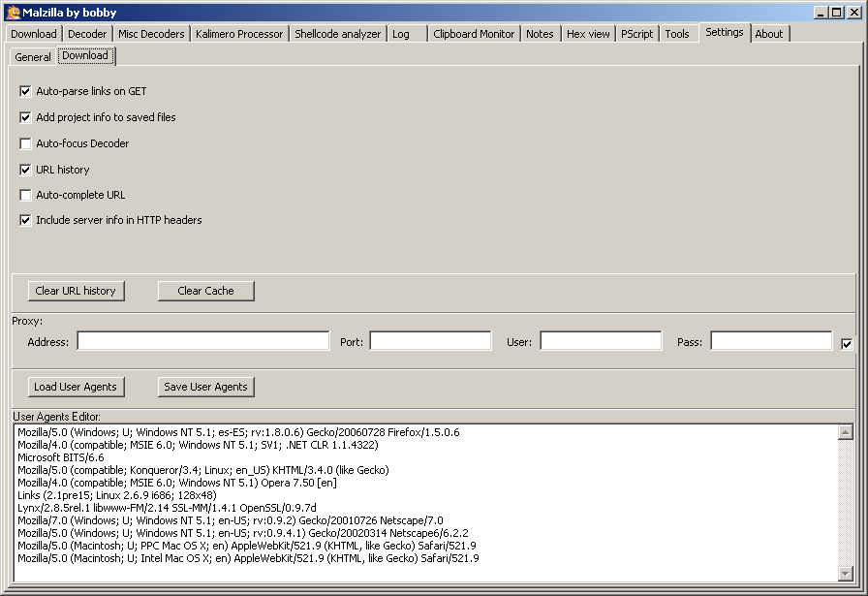This screenshot has height=596, width=868.
Task: Click the Clear Cache button
Action: tap(205, 291)
